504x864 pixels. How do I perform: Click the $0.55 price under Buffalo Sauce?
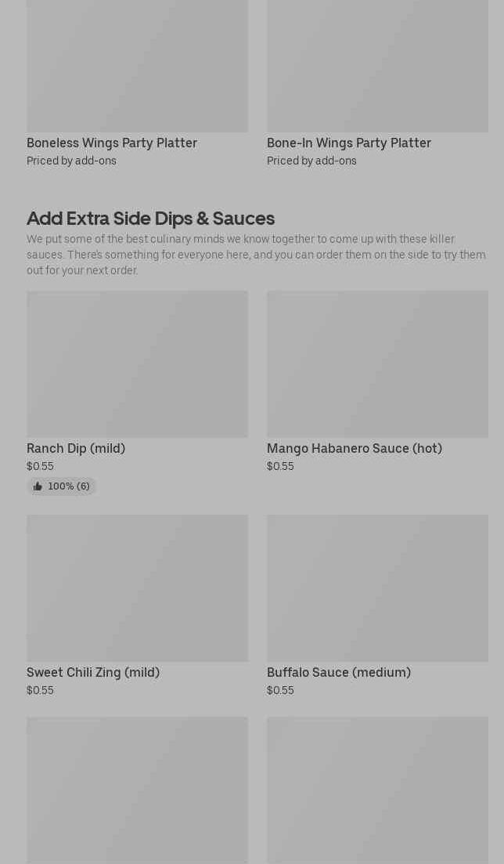click(280, 690)
